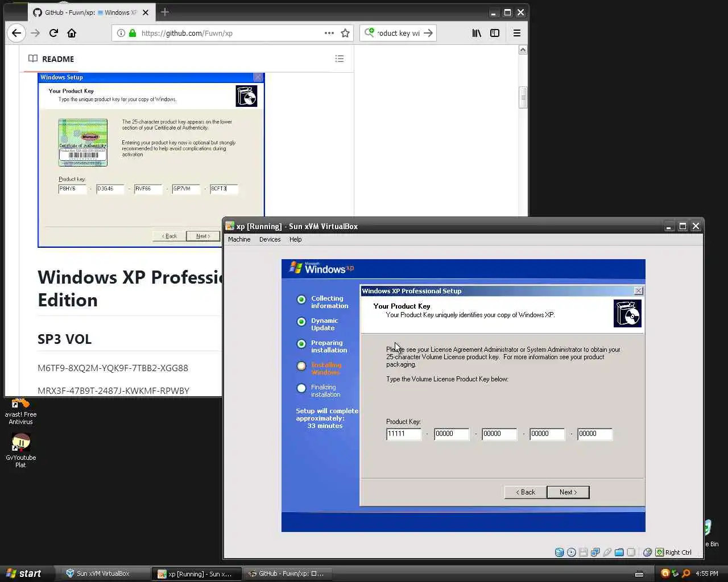Open the VirtualBox network adapter status icon
Screen dimensions: 728x582
click(x=595, y=552)
